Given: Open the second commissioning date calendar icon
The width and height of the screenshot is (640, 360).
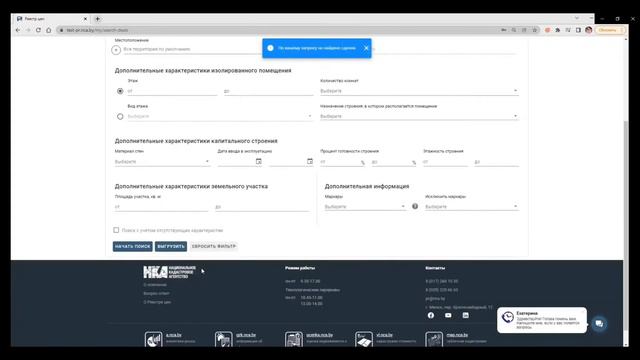Looking at the screenshot, I should pos(310,162).
